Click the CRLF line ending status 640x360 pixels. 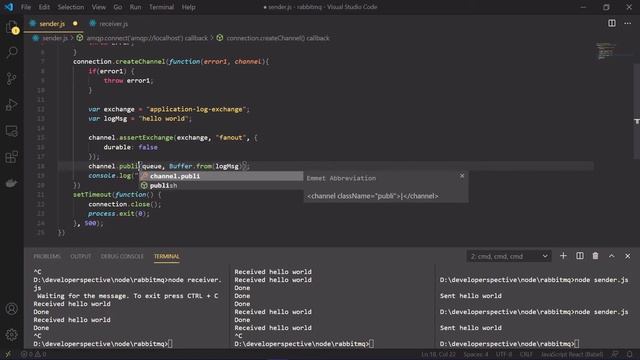coord(526,354)
